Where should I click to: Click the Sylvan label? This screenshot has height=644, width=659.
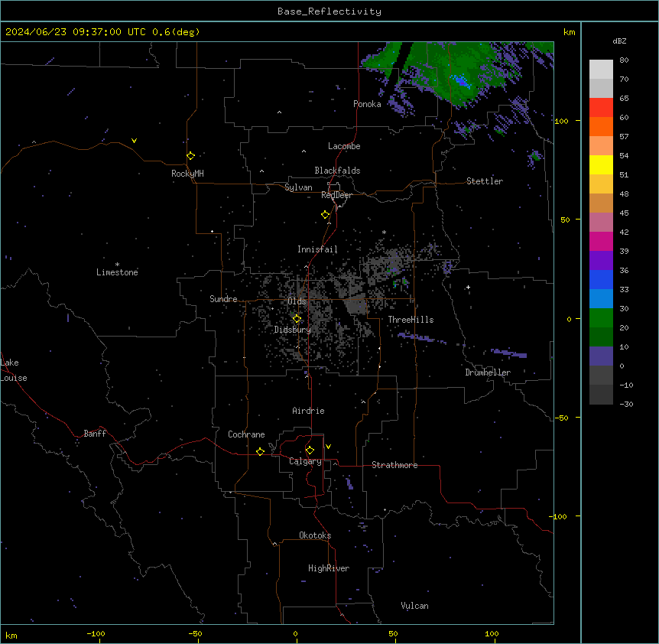[298, 187]
